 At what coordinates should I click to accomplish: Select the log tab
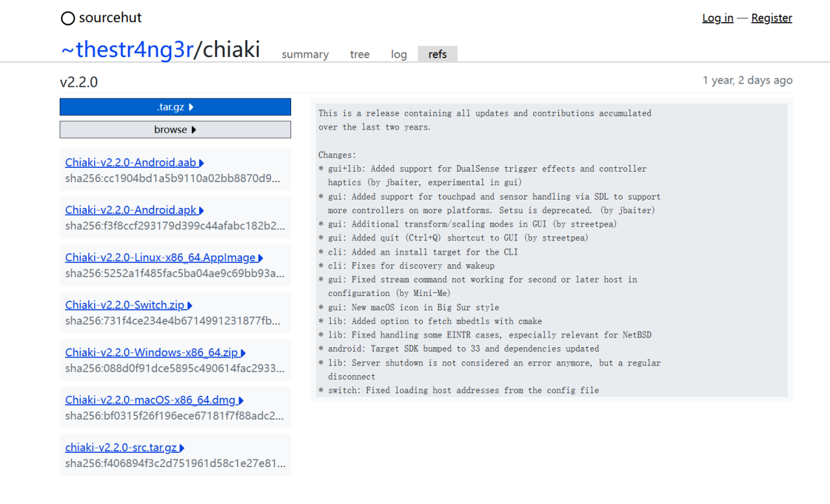pos(399,54)
